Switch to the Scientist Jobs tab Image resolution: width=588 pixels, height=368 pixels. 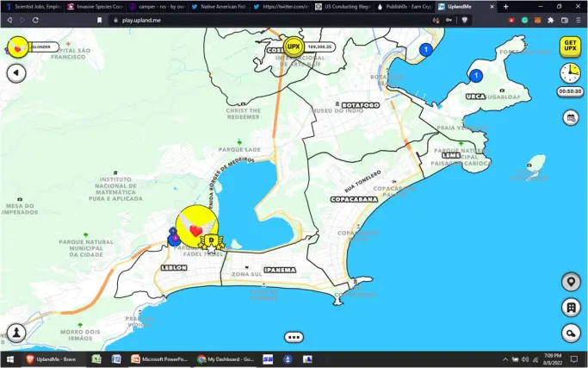pyautogui.click(x=33, y=7)
